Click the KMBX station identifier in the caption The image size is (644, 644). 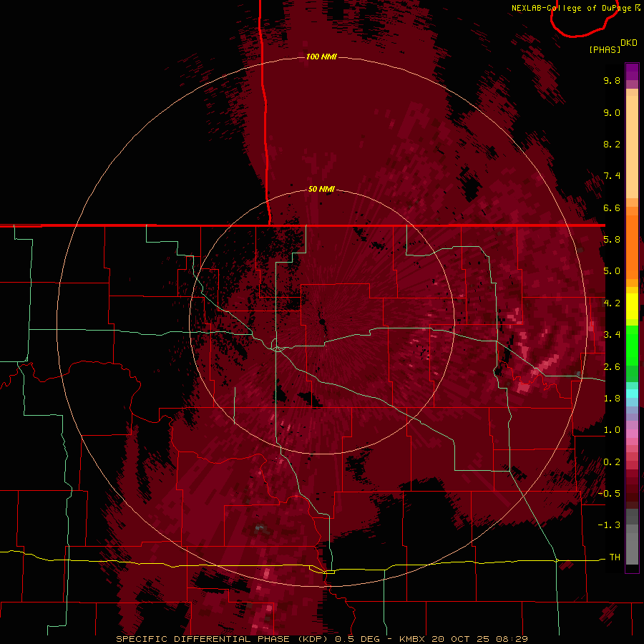click(x=414, y=639)
